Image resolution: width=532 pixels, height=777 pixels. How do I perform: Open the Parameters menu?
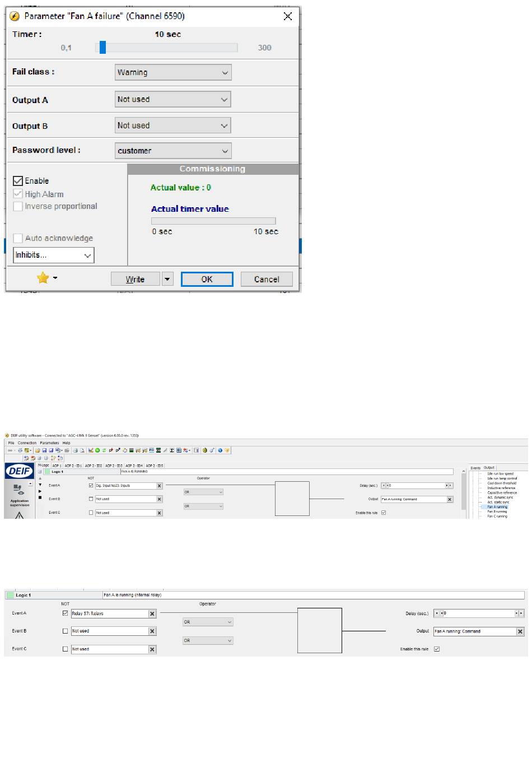tap(49, 443)
